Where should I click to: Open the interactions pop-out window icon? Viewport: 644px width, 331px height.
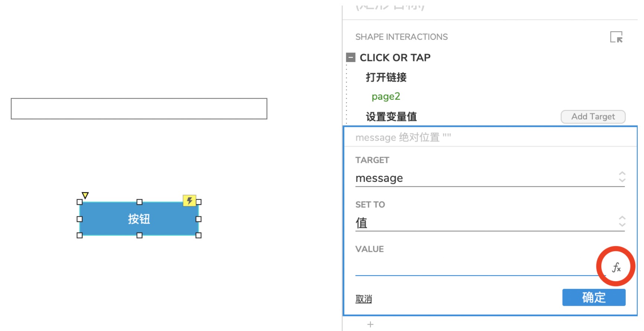pos(616,37)
